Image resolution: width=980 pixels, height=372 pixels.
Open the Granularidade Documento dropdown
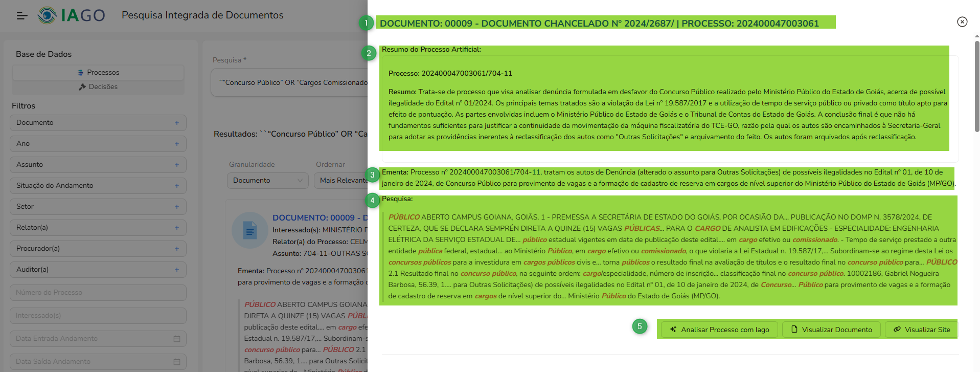click(x=267, y=181)
